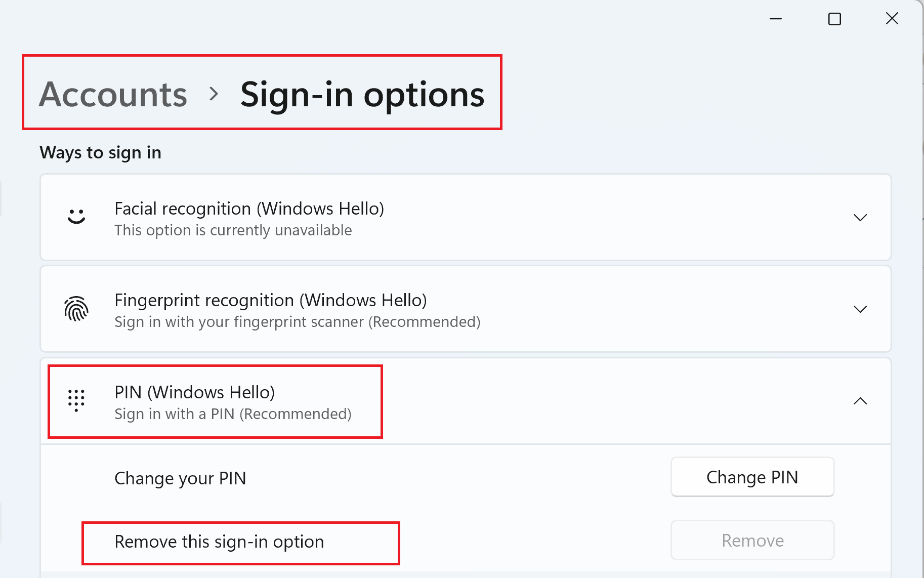924x578 pixels.
Task: Go back to Accounts breadcrumb
Action: 113,94
